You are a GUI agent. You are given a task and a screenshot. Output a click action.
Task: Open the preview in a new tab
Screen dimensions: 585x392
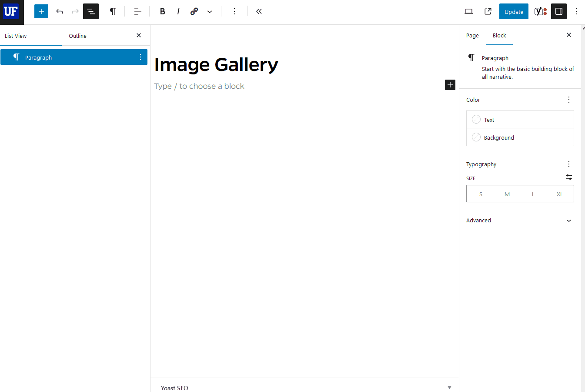(x=488, y=11)
